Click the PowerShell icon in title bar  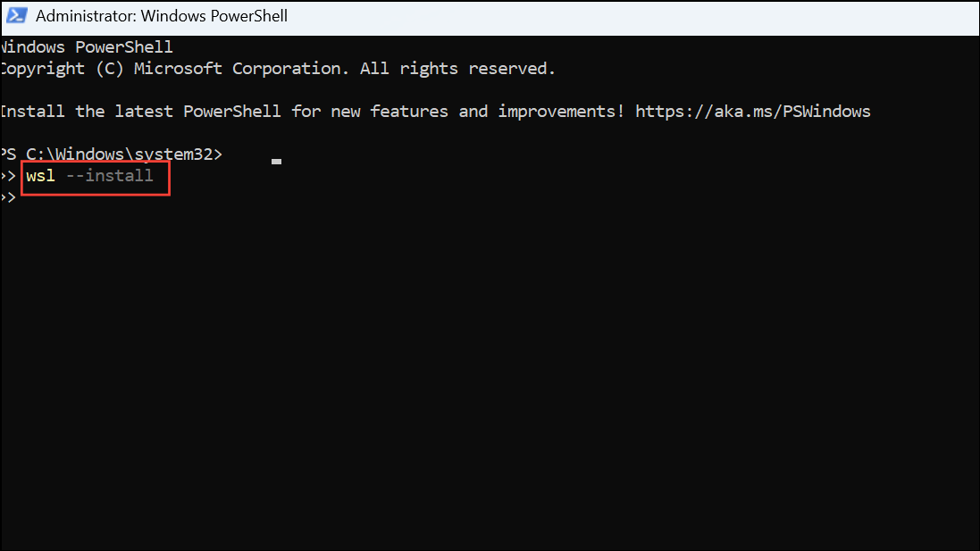pos(17,15)
